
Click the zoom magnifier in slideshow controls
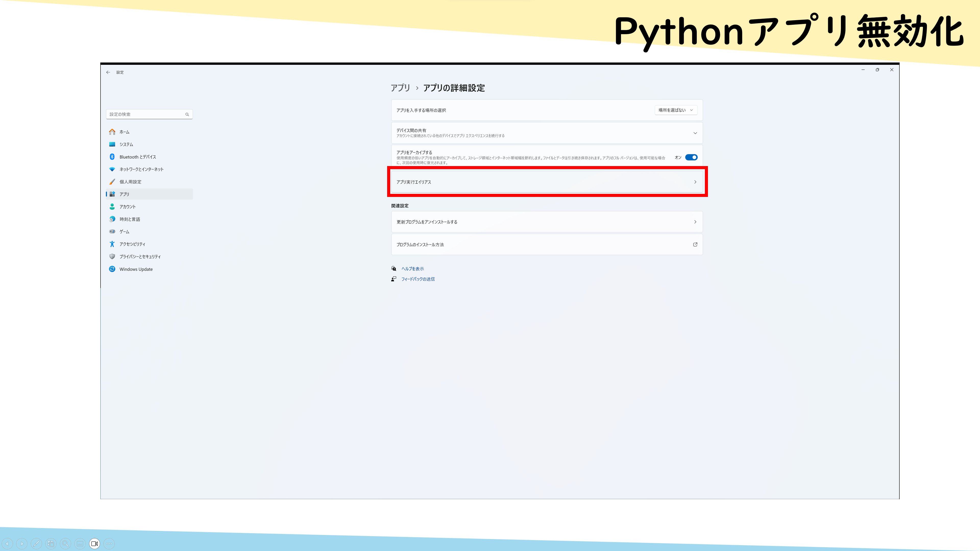[x=65, y=543]
